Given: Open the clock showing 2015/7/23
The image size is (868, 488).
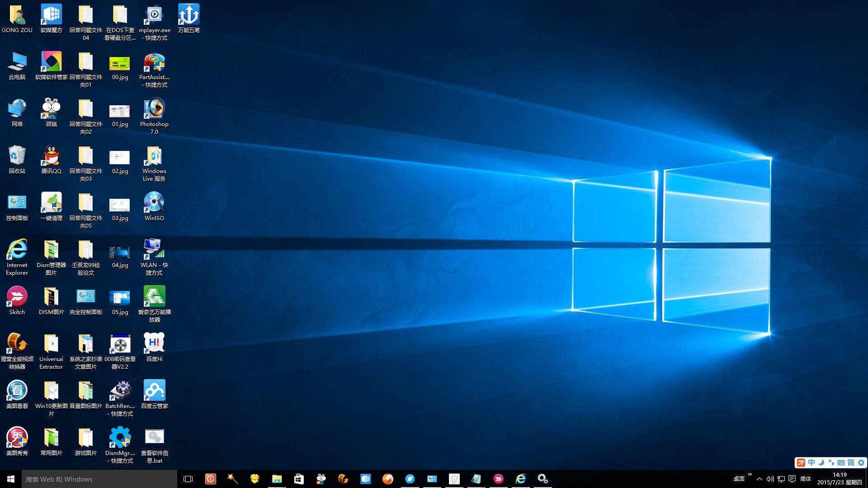Looking at the screenshot, I should coord(840,479).
